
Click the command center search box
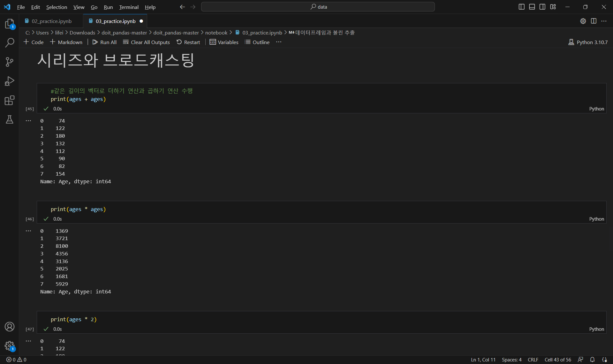tap(318, 7)
